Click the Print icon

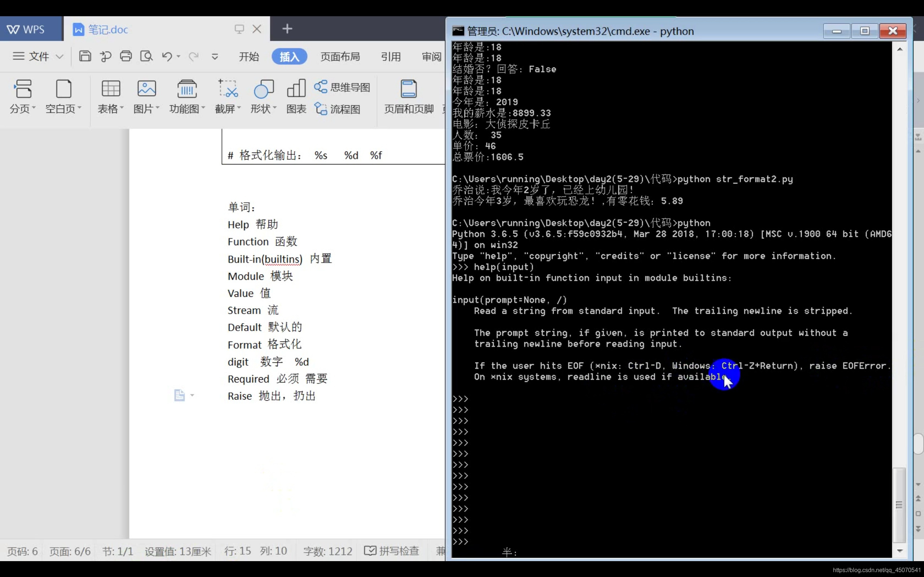pos(126,57)
